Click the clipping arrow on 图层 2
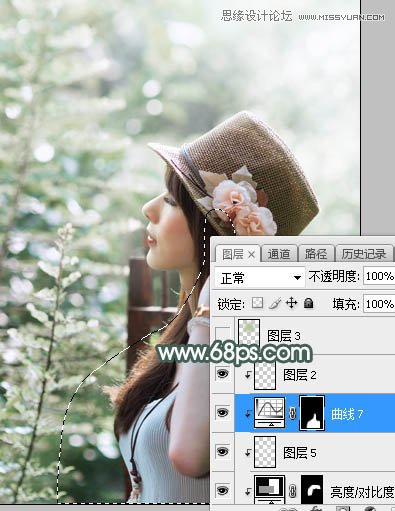The image size is (395, 511). (248, 375)
